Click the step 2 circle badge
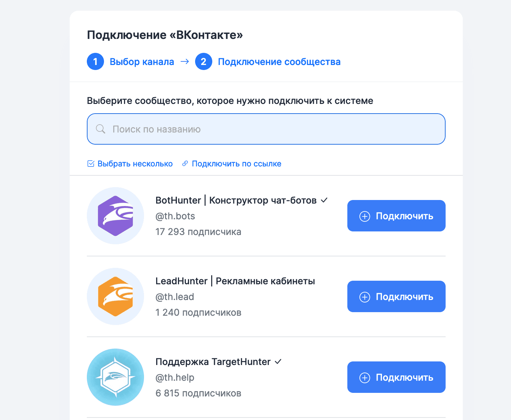The height and width of the screenshot is (420, 511). (204, 62)
